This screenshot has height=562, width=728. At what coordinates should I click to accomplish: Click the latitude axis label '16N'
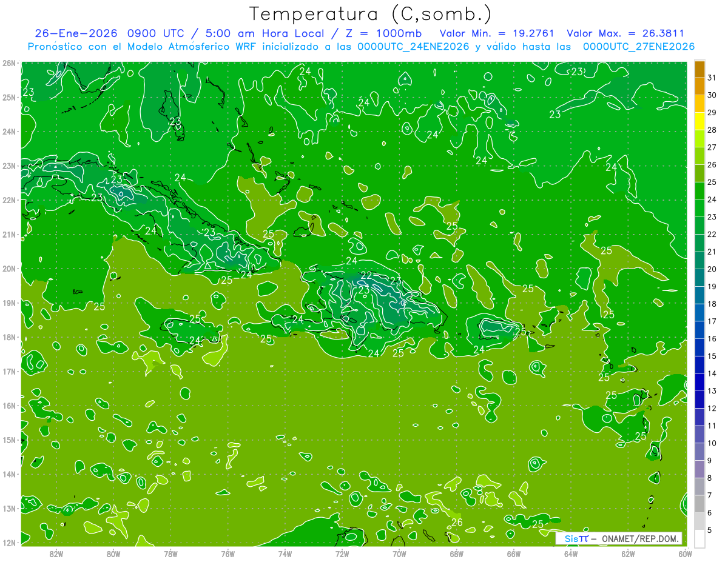(x=9, y=406)
